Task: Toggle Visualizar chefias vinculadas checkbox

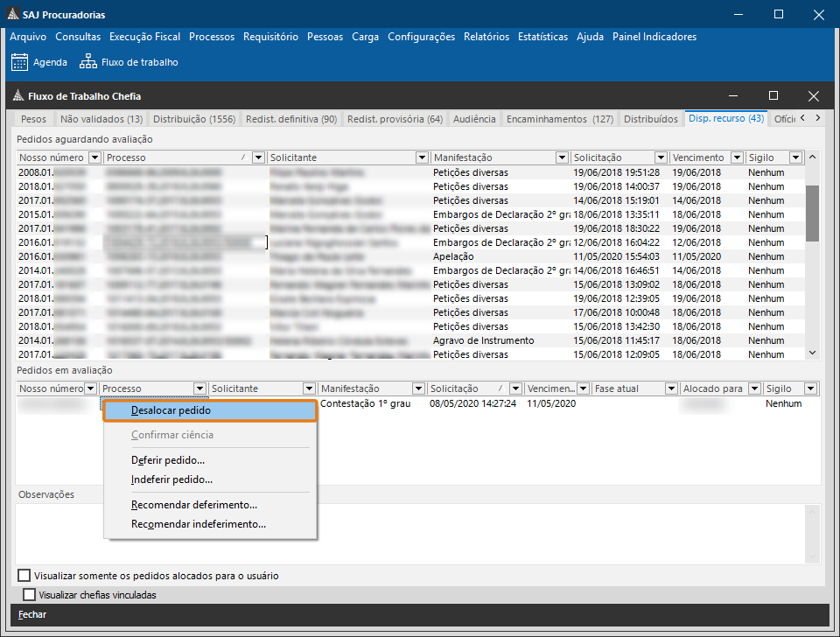Action: click(x=30, y=595)
